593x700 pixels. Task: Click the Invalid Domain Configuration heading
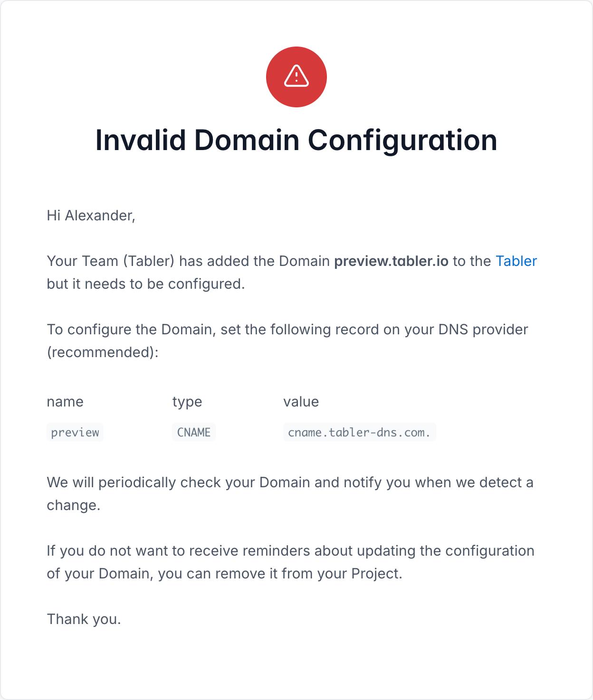(296, 140)
